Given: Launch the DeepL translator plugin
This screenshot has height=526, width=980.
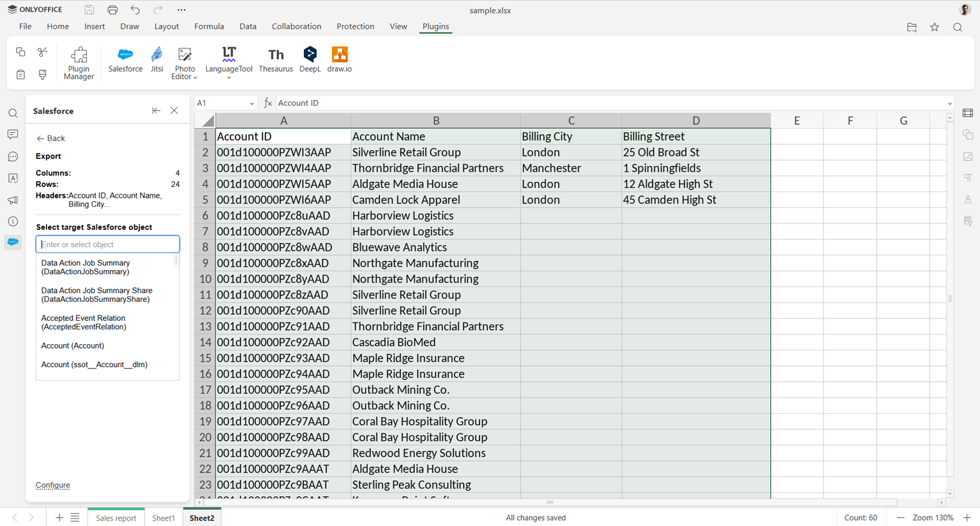Looking at the screenshot, I should [x=310, y=60].
